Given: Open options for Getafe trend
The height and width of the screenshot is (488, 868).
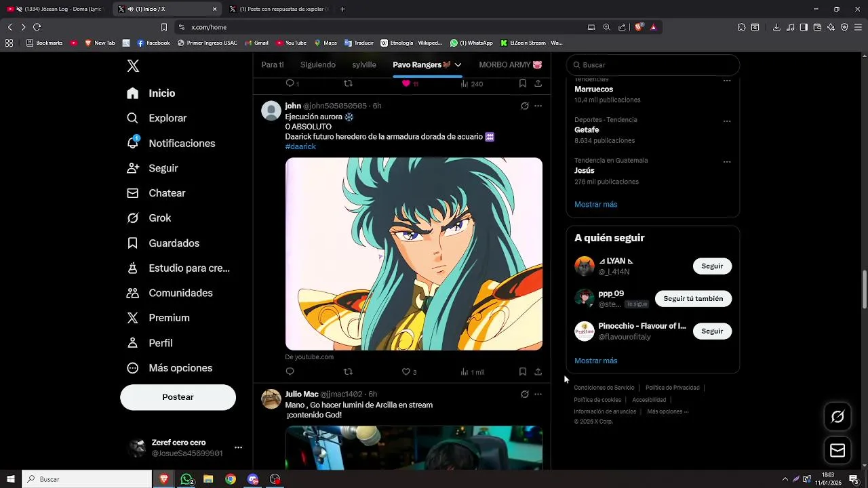Looking at the screenshot, I should click(x=726, y=121).
